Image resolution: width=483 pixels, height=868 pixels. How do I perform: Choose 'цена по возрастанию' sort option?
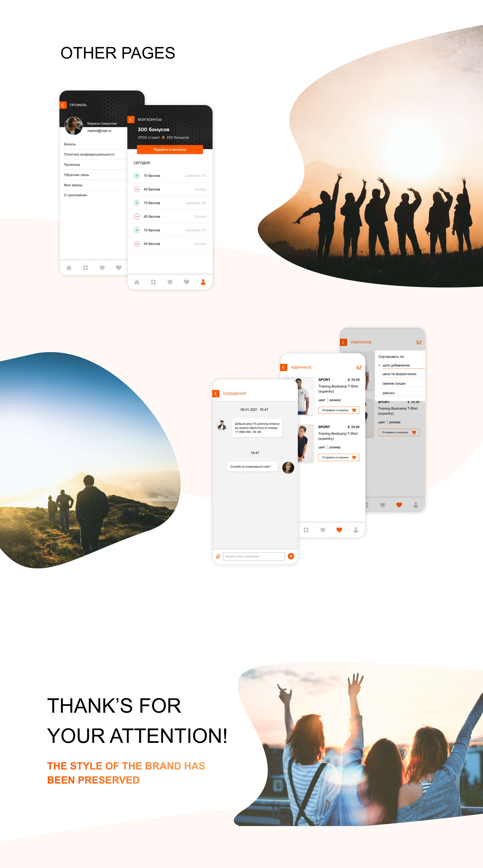tap(399, 374)
